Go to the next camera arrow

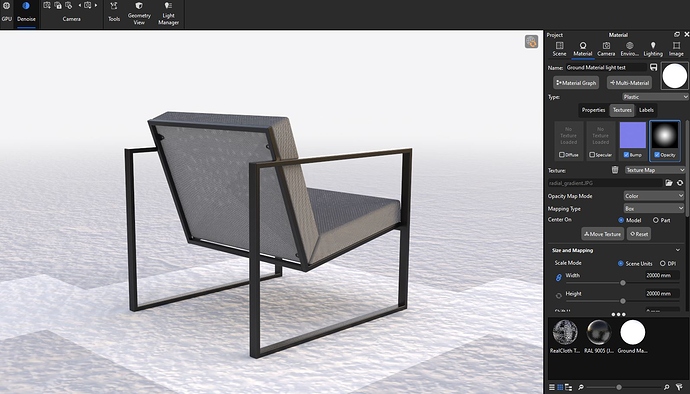(x=96, y=5)
